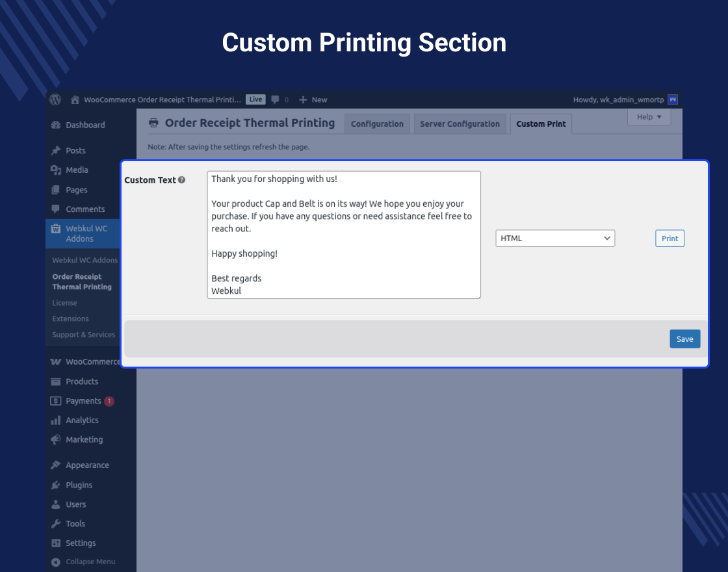This screenshot has width=728, height=572.
Task: Expand the Help panel dropdown
Action: pyautogui.click(x=649, y=116)
